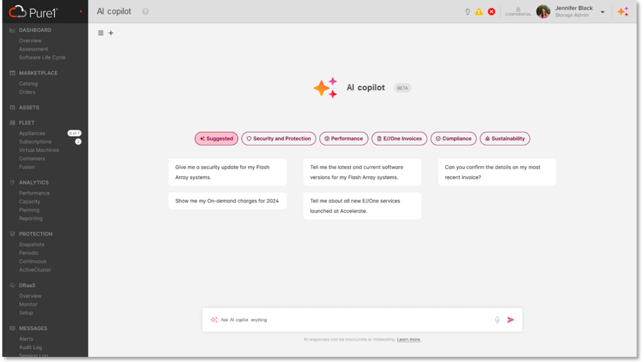The height and width of the screenshot is (362, 644).
Task: Click the Dashboard section icon
Action: pos(13,30)
